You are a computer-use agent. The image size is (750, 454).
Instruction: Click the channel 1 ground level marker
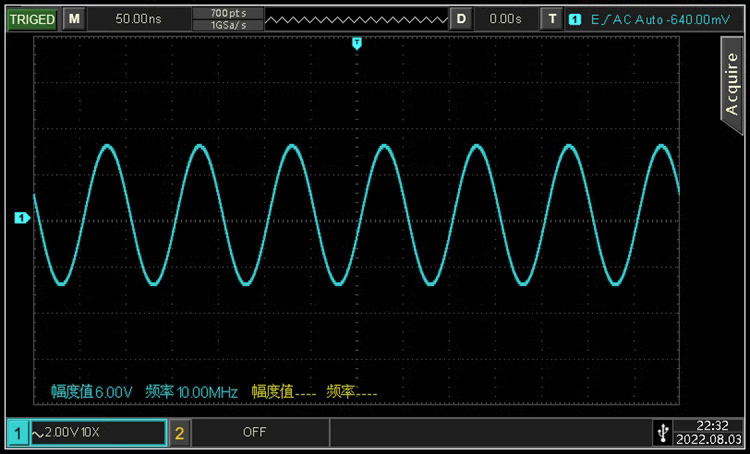pos(21,217)
